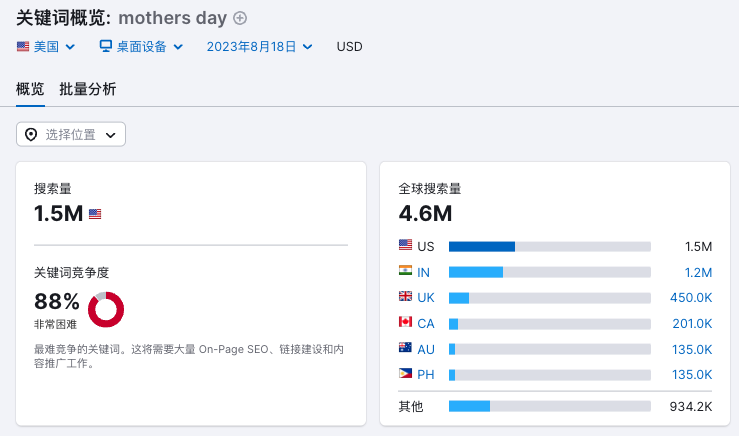Screen dimensions: 739x436
Task: Click the UK flag icon
Action: [405, 297]
